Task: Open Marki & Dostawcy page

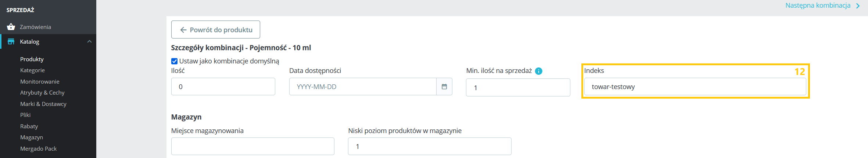Action: [43, 104]
